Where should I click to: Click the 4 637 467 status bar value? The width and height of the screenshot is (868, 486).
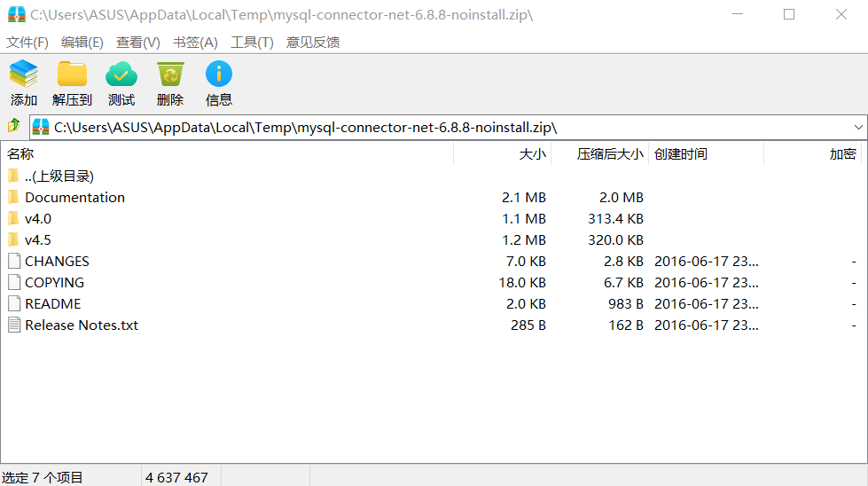coord(176,477)
